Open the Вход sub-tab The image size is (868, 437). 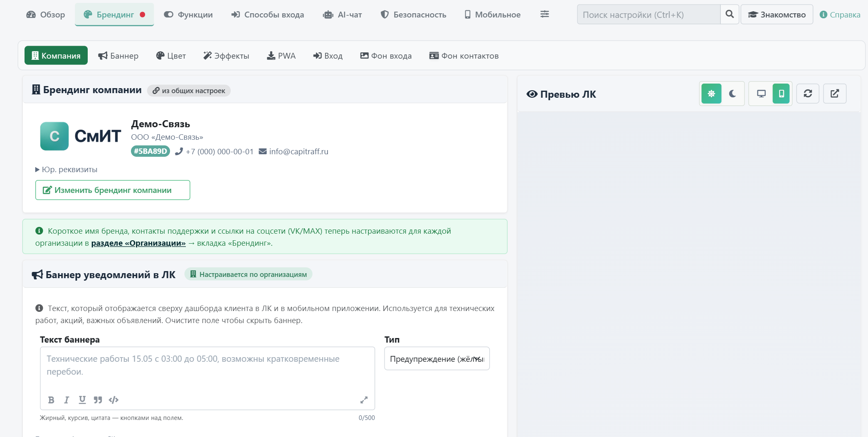point(328,56)
